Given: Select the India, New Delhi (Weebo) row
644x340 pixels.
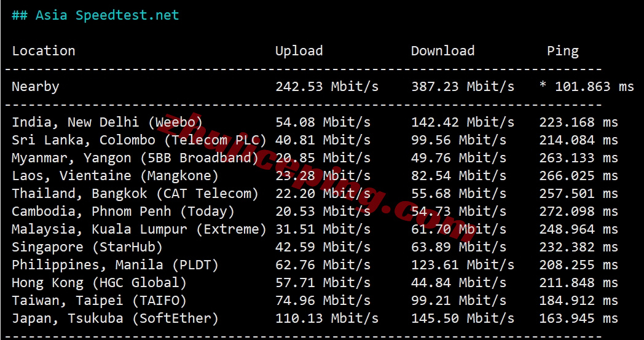Looking at the screenshot, I should (315, 122).
